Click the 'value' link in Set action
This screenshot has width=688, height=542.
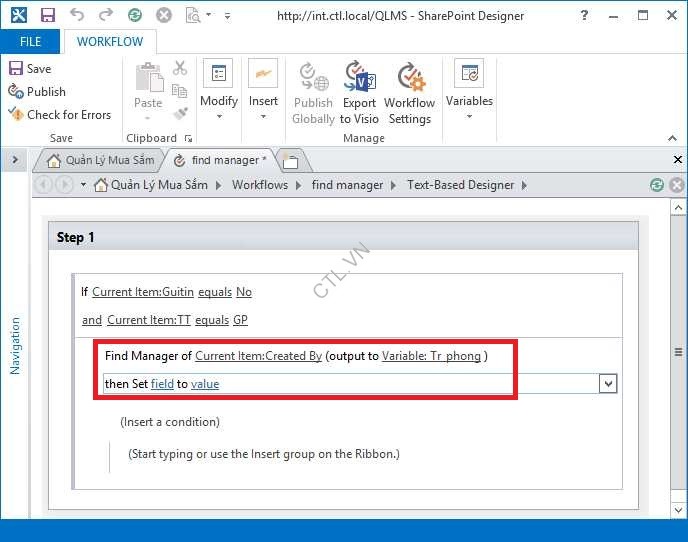[205, 384]
